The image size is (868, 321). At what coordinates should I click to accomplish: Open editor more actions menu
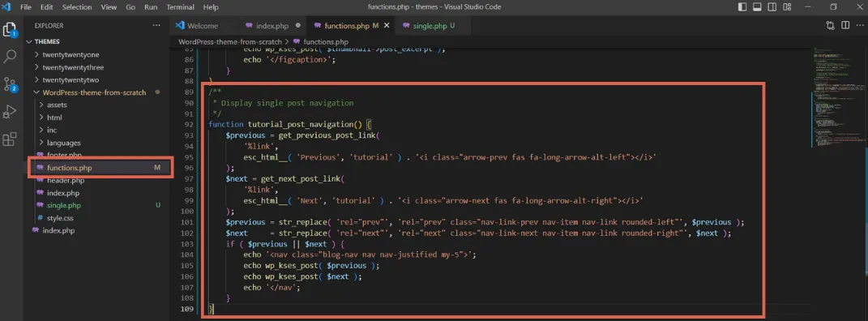click(860, 25)
